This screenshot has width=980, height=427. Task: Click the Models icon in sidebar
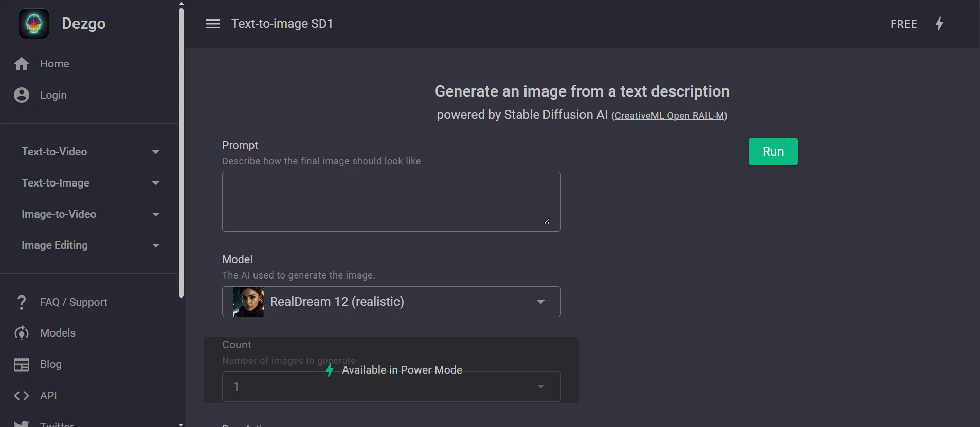click(22, 333)
